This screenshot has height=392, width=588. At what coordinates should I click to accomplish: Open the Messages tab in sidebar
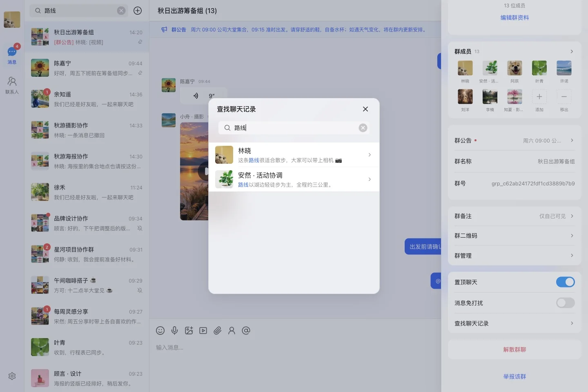pyautogui.click(x=12, y=55)
